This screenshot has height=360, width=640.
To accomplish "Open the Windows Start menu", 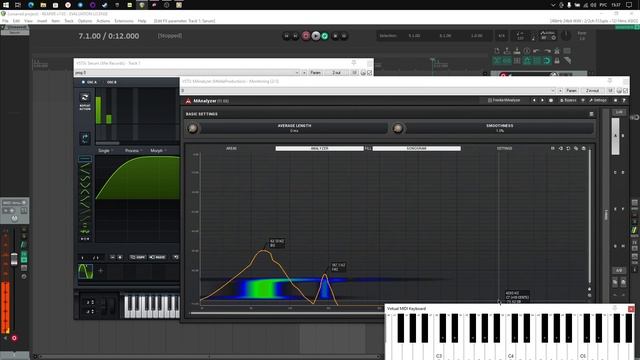I will click(x=5, y=5).
